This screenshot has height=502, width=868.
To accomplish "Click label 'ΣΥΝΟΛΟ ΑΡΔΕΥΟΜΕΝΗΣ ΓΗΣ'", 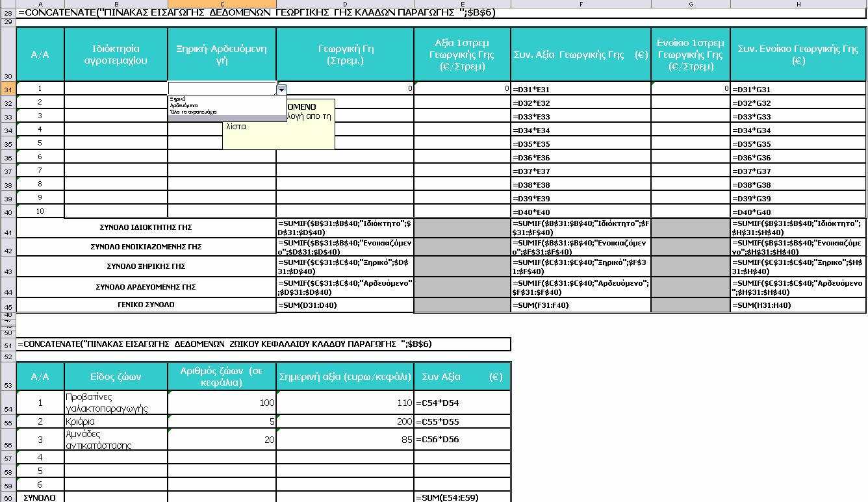I will click(146, 287).
